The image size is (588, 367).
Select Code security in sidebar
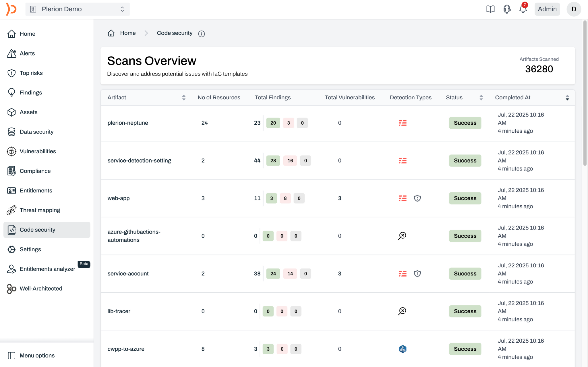[47, 230]
